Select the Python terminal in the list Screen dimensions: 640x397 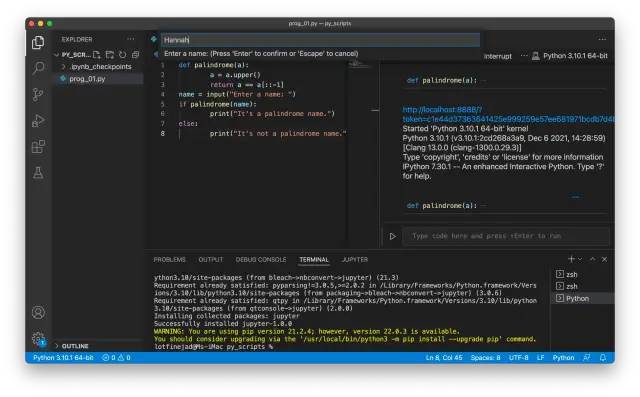click(583, 299)
